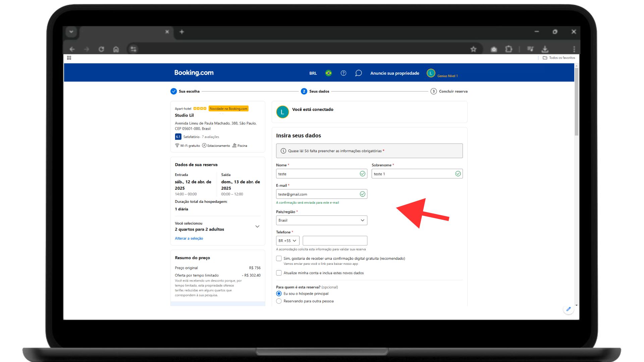644x362 pixels.
Task: Open the browser extensions puzzle icon
Action: coord(508,49)
